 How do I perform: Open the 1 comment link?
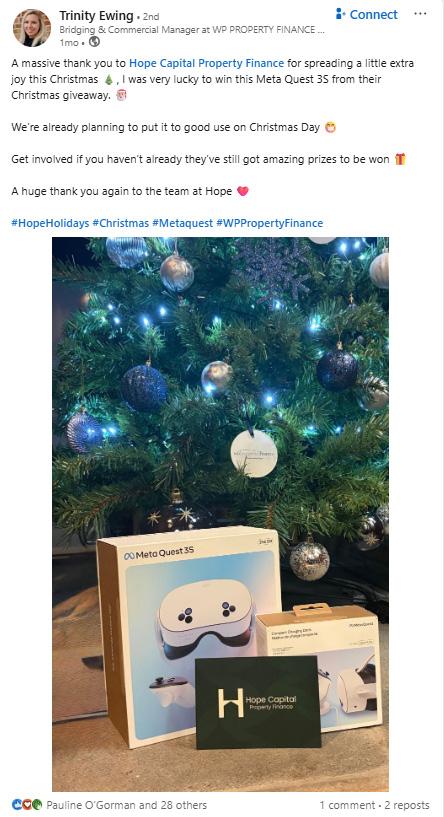tap(347, 805)
